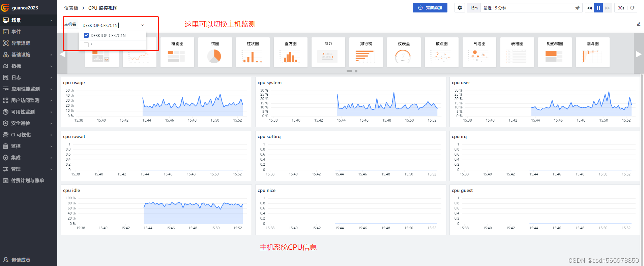Select the 仪表盘 chart type
The width and height of the screenshot is (644, 266).
[404, 52]
